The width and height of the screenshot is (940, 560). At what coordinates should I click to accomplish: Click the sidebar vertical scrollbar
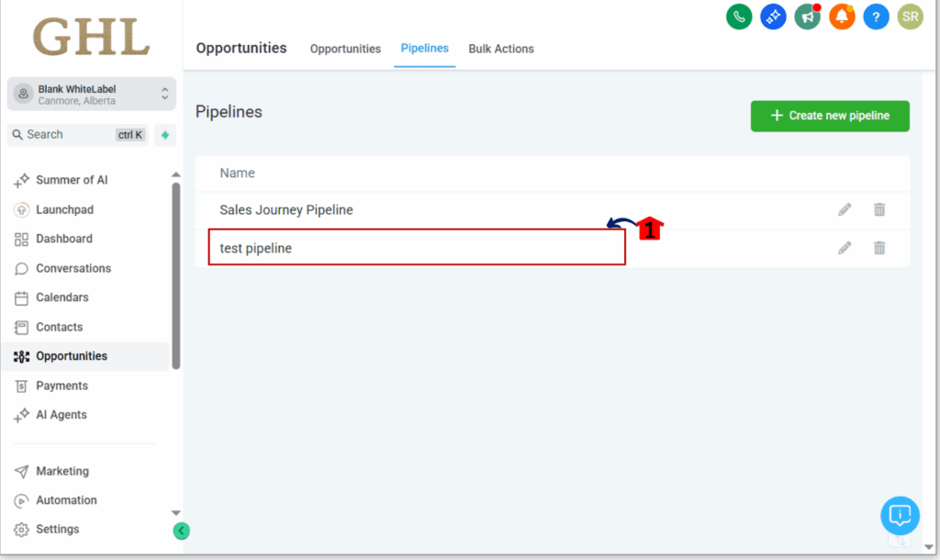coord(176,275)
